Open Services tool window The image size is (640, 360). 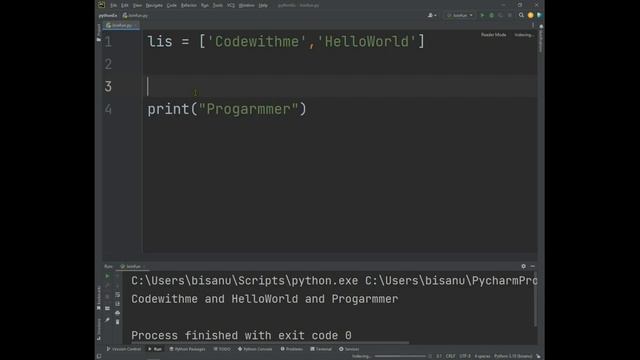click(x=349, y=349)
